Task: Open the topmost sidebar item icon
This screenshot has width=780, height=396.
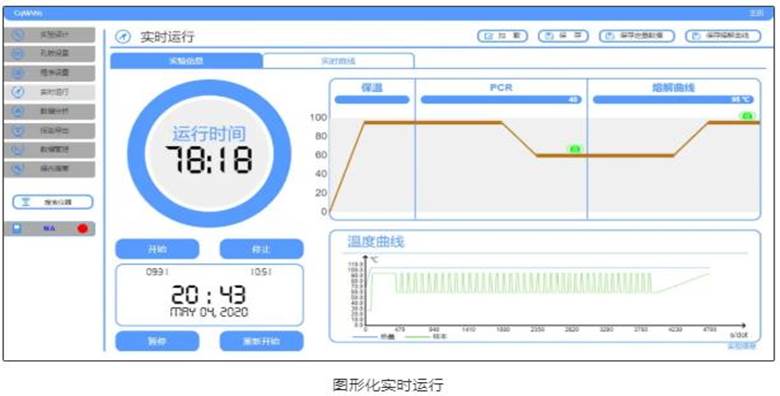Action: point(18,35)
